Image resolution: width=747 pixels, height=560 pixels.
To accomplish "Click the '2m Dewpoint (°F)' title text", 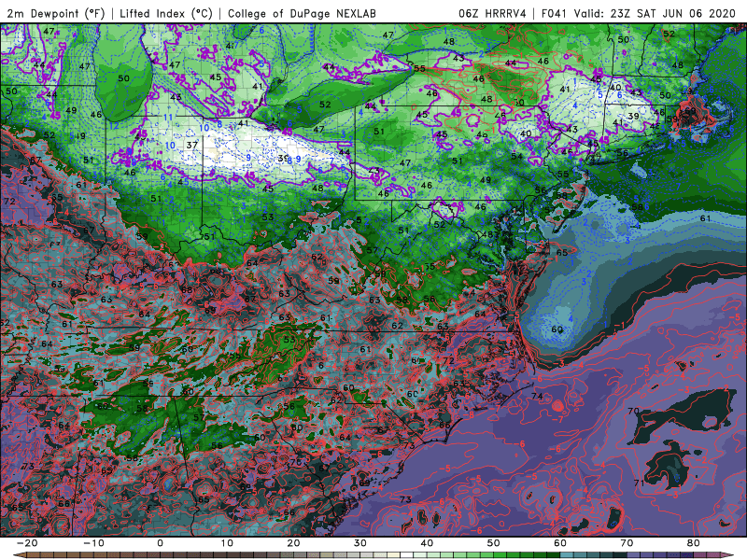I will tap(56, 14).
